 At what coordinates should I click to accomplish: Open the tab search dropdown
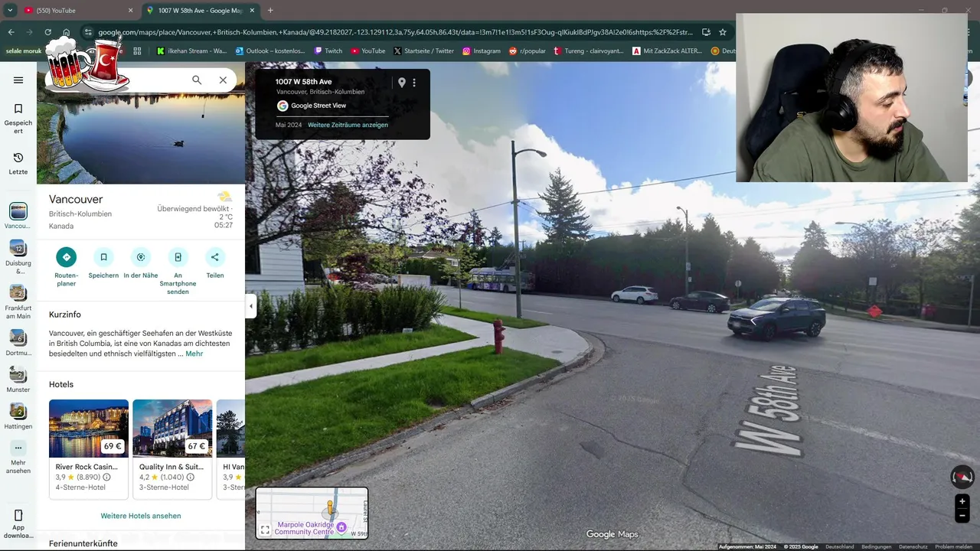click(10, 11)
